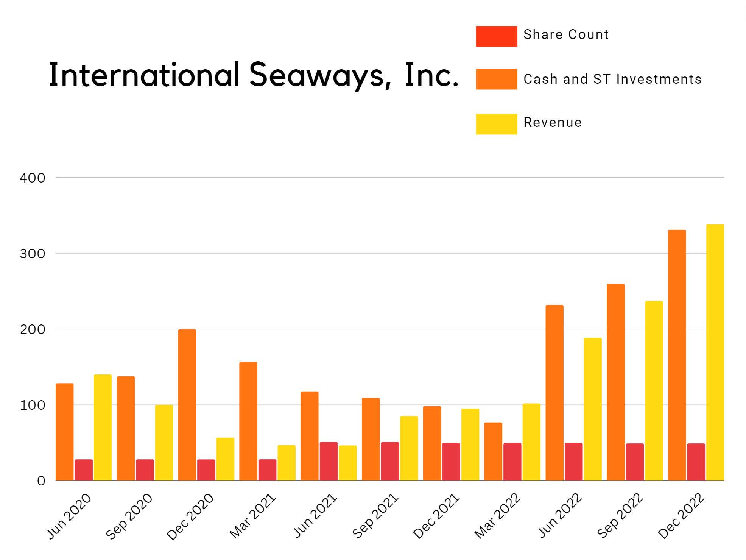Viewport: 746px width, 560px height.
Task: Select the Sep 2020 red Share Count bar
Action: [x=145, y=470]
